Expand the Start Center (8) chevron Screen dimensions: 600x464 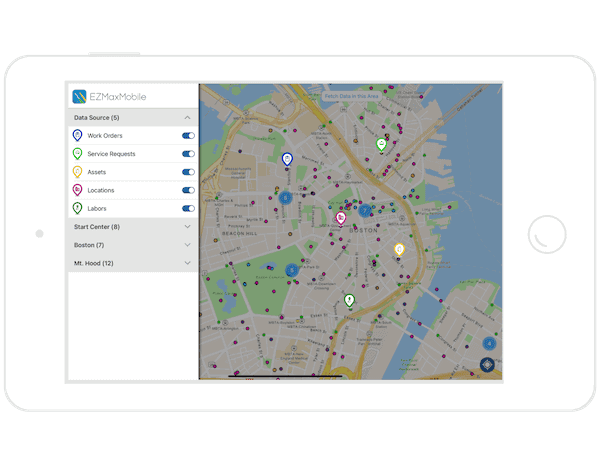tap(187, 226)
